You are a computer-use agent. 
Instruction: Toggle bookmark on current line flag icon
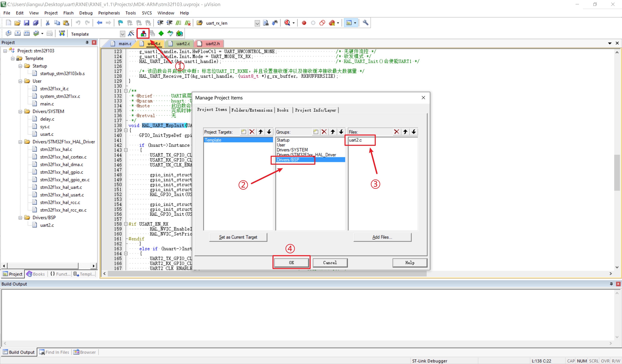click(120, 23)
